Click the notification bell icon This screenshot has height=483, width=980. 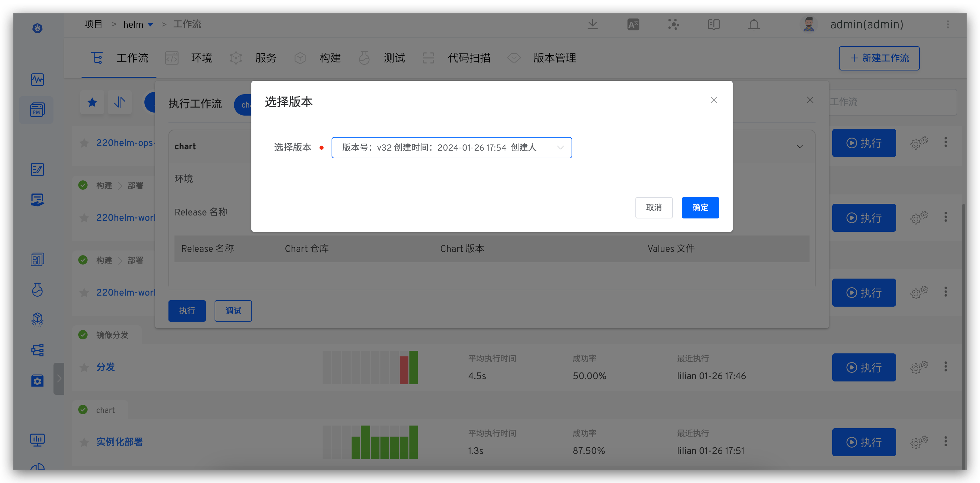click(x=754, y=25)
